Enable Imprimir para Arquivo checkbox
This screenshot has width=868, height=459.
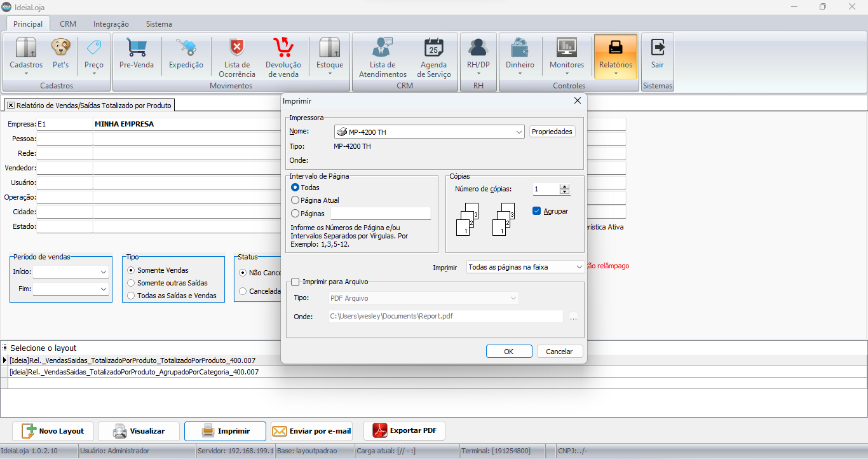(295, 282)
